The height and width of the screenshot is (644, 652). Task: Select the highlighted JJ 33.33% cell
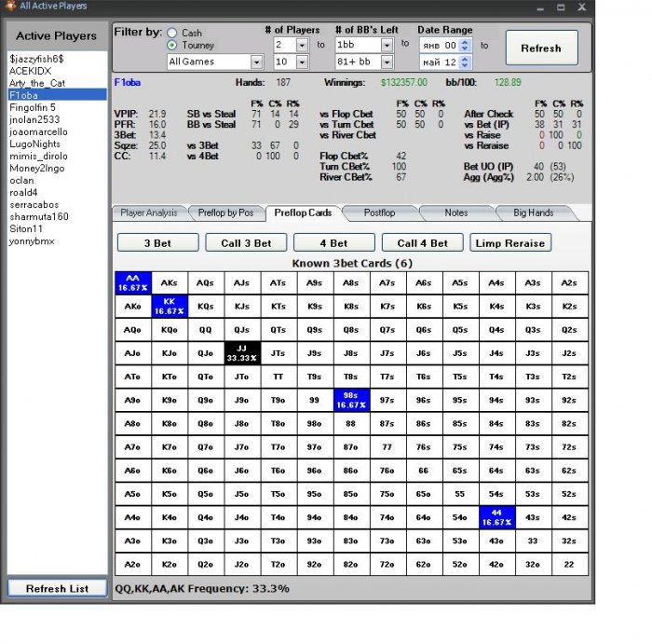tap(242, 353)
